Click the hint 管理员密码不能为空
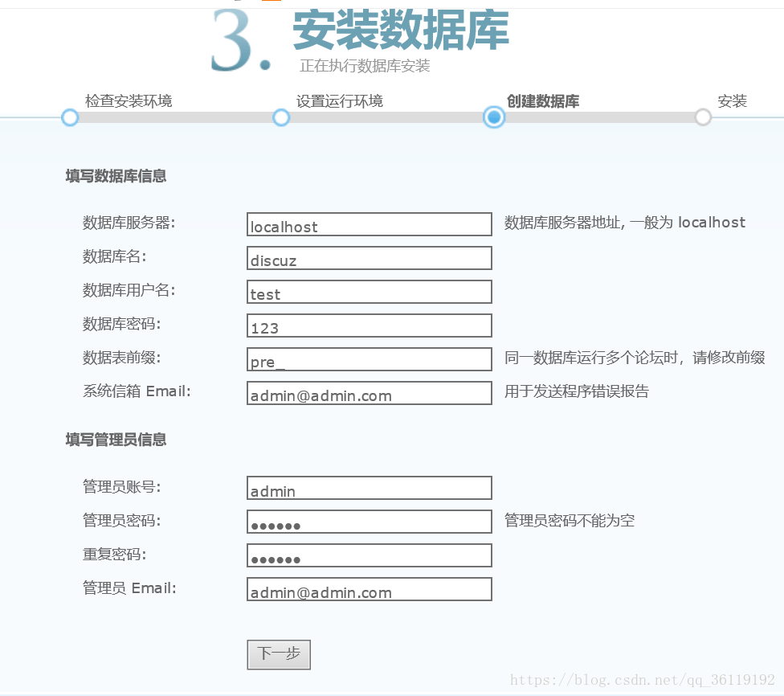Image resolution: width=784 pixels, height=696 pixels. 569,520
